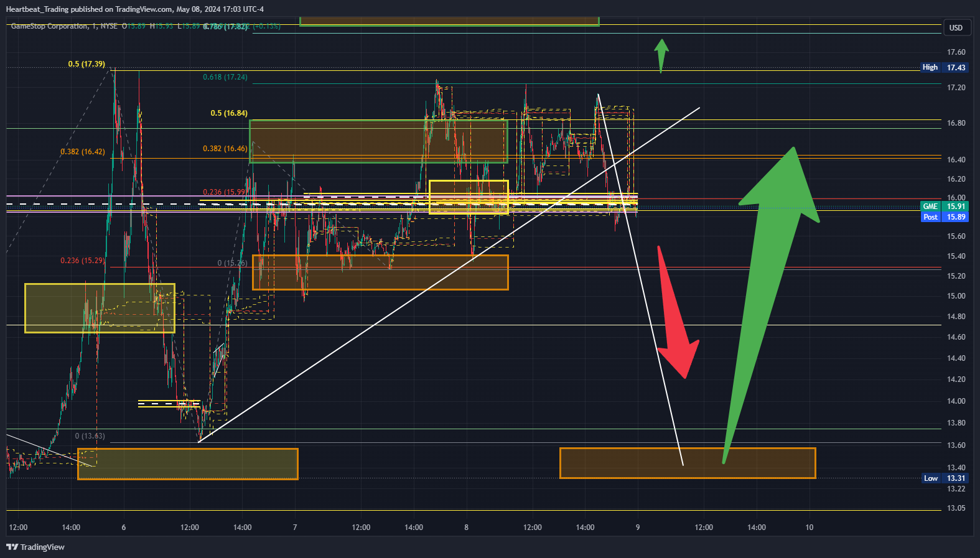Select the 14.60 price scale value
Viewport: 980px width, 558px height.
(956, 337)
